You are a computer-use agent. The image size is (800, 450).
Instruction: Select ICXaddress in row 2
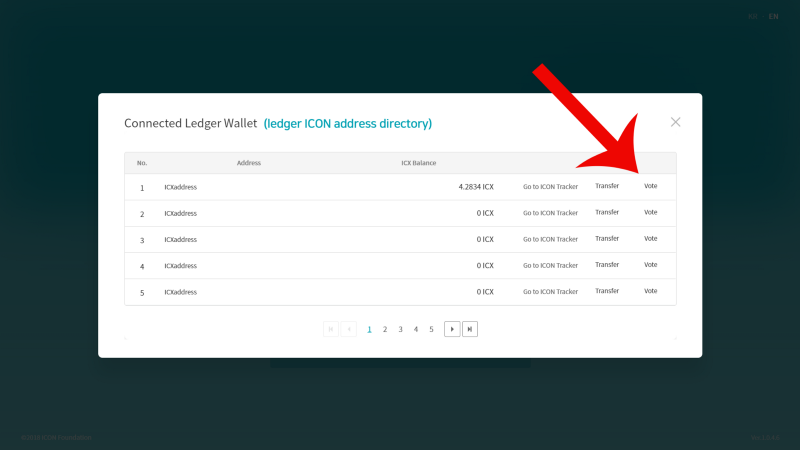point(181,213)
